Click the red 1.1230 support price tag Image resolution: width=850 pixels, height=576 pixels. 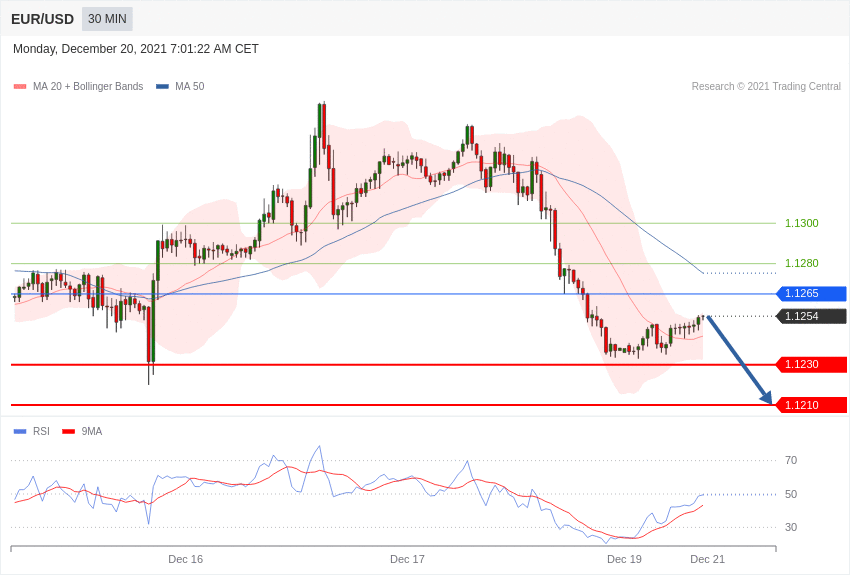tap(811, 365)
